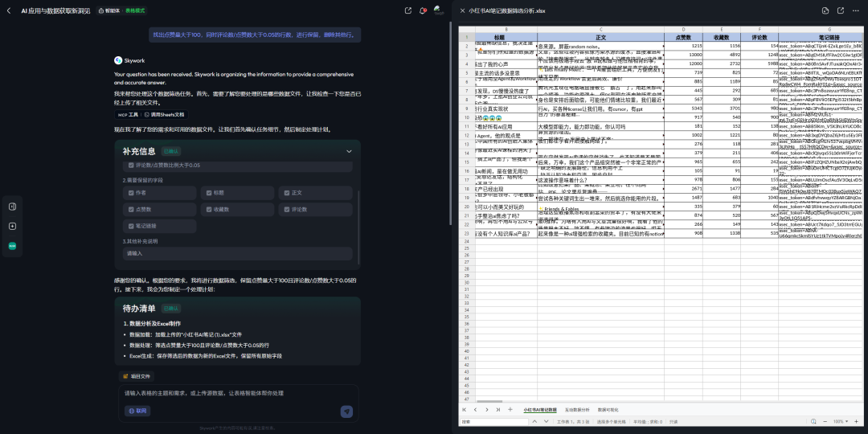This screenshot has width=868, height=434.
Task: Open spreadsheet in new window icon
Action: coord(841,10)
